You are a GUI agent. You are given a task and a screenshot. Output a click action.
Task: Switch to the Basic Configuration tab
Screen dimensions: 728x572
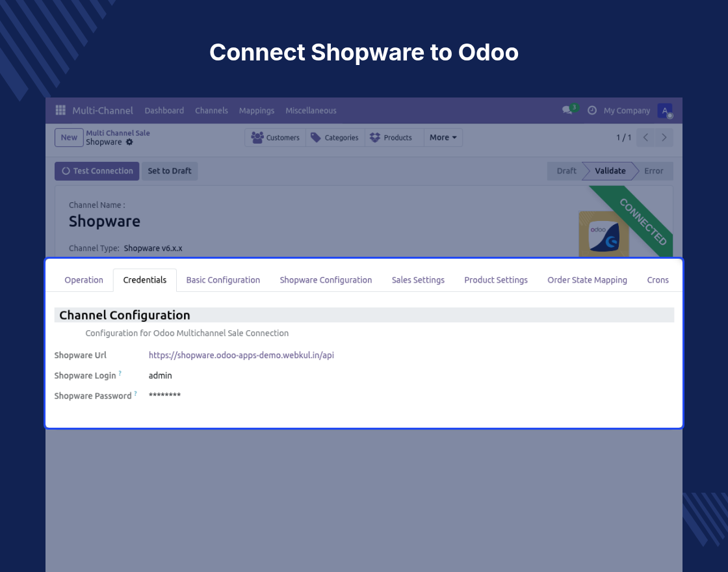pyautogui.click(x=224, y=280)
